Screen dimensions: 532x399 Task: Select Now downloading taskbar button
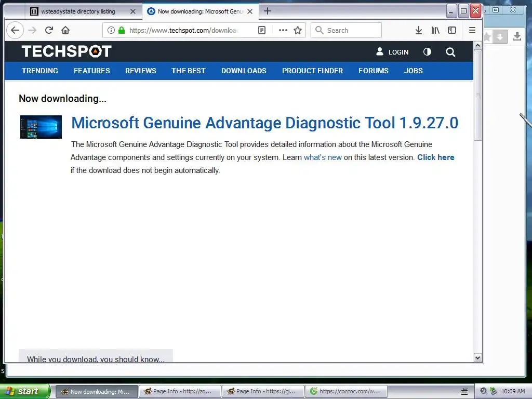[x=97, y=392]
